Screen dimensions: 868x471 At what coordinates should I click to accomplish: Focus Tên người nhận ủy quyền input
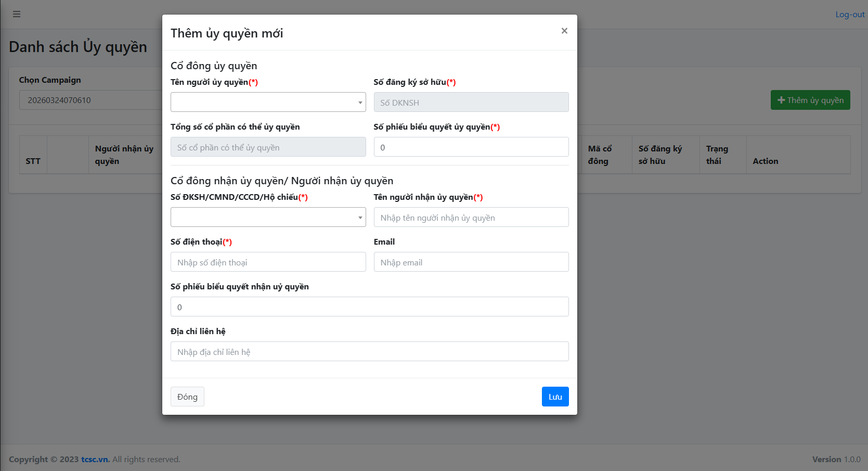point(471,217)
